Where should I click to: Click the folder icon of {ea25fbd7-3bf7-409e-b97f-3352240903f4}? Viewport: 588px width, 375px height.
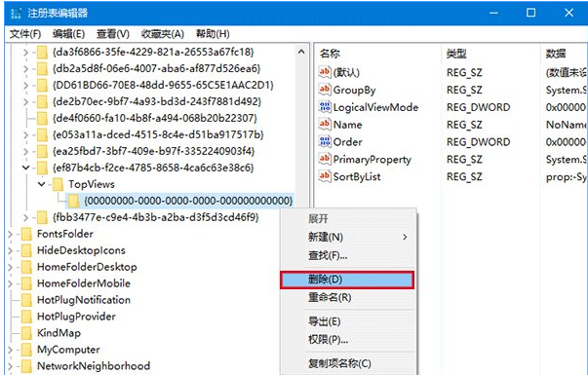42,151
